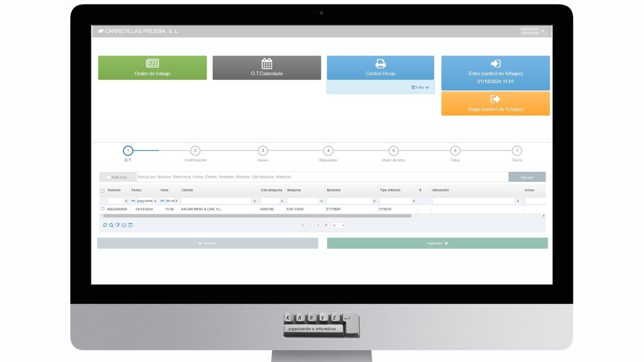
Task: Click the edit pencil icon below table
Action: (118, 225)
